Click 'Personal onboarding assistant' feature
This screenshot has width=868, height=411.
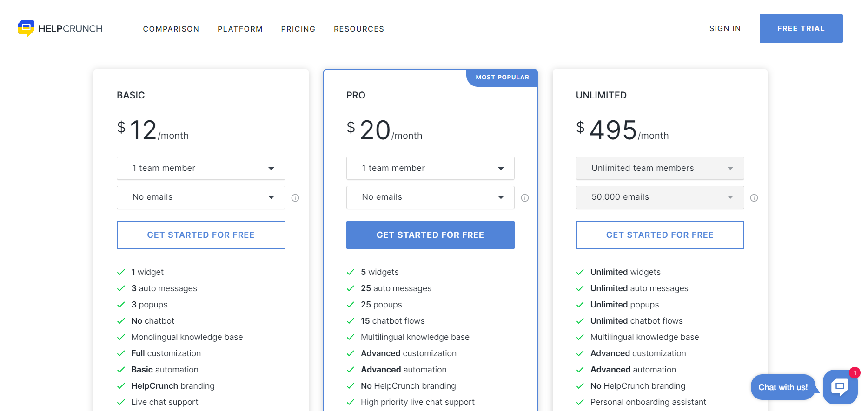[648, 402]
